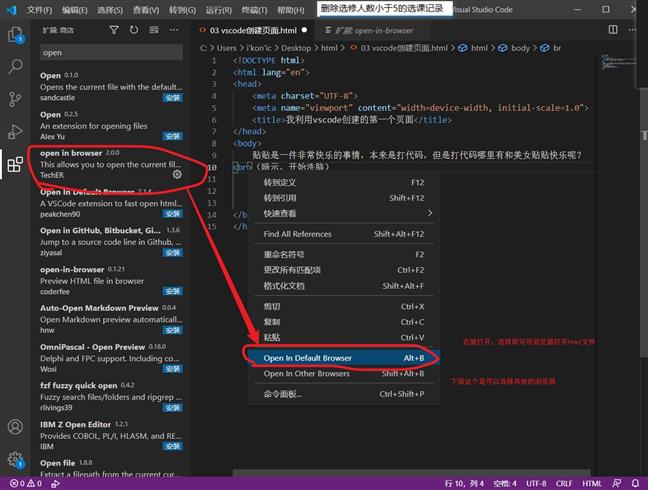Open extensions panel more actions menu
Screen dimensions: 648x490
(x=174, y=30)
